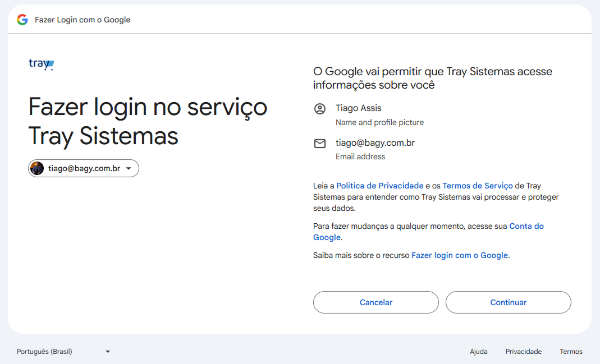Open the tiago@bagy.com.br account switcher
Image resolution: width=600 pixels, height=364 pixels.
click(84, 168)
